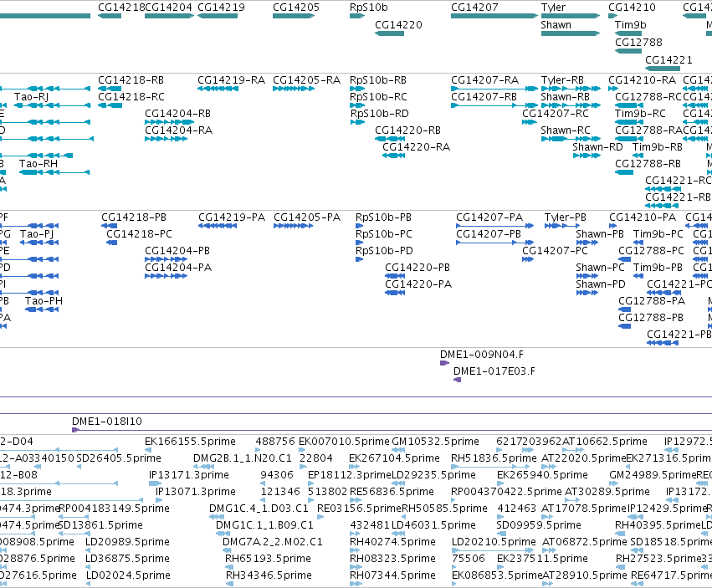The height and width of the screenshot is (588, 712).
Task: Click the EK166155.5prime EST label
Action: coord(190,442)
